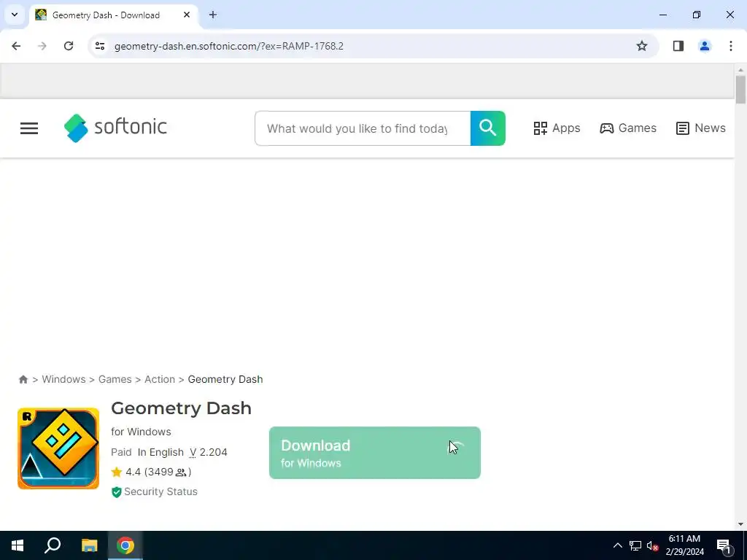Click the 'In English' language label

(160, 452)
